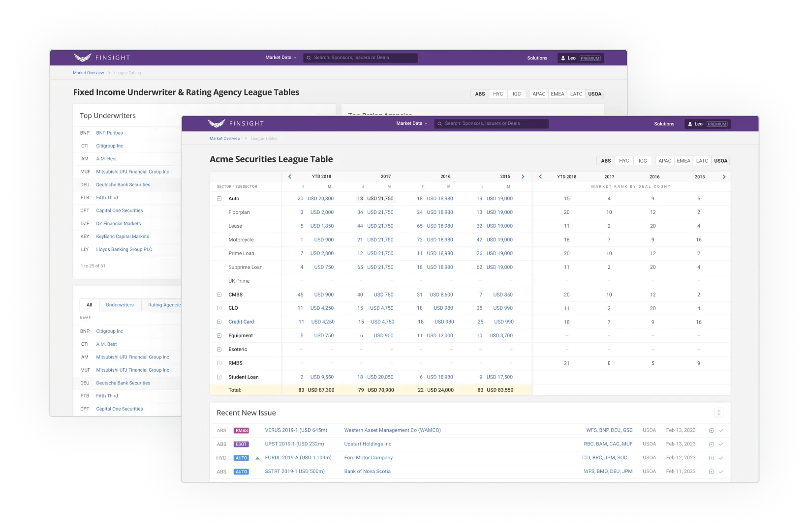The image size is (809, 532).
Task: Expand the CMBS sector row
Action: point(219,295)
